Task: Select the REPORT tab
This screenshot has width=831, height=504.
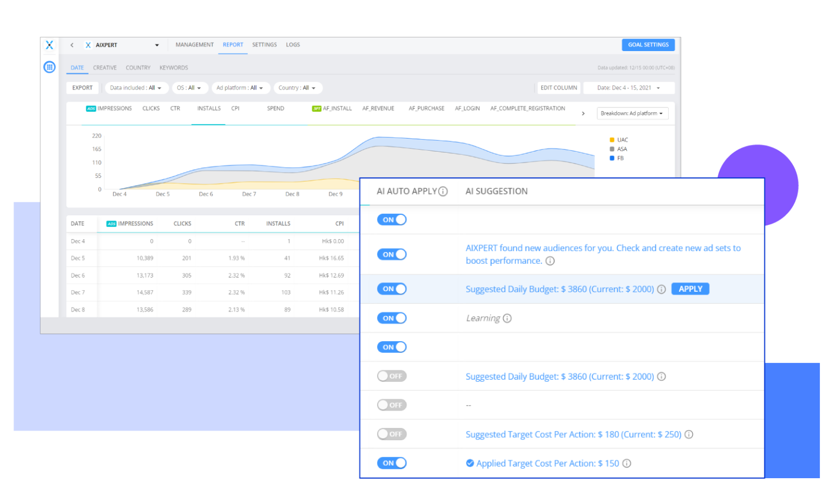Action: [233, 45]
